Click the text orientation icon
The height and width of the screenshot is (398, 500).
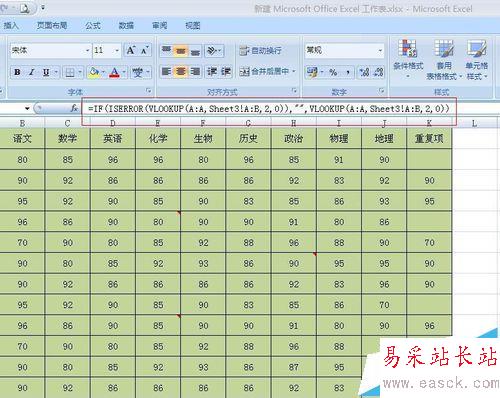(212, 51)
